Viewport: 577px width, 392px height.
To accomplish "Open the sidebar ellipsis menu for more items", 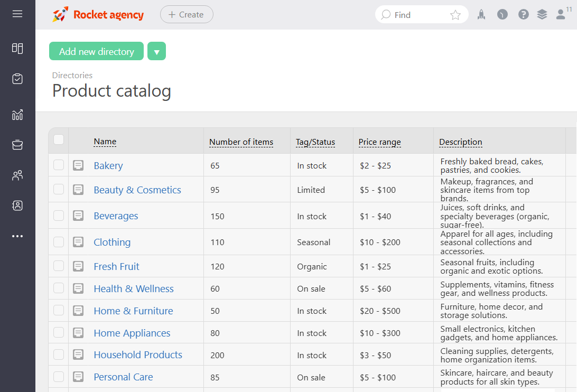I will coord(17,236).
